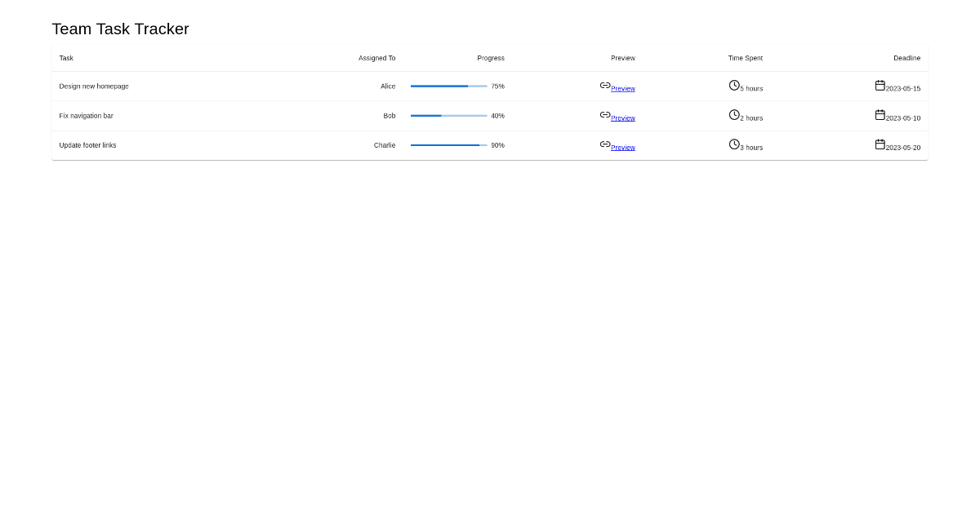The height and width of the screenshot is (514, 980).
Task: Click the clock icon next to 5 hours
Action: point(734,85)
